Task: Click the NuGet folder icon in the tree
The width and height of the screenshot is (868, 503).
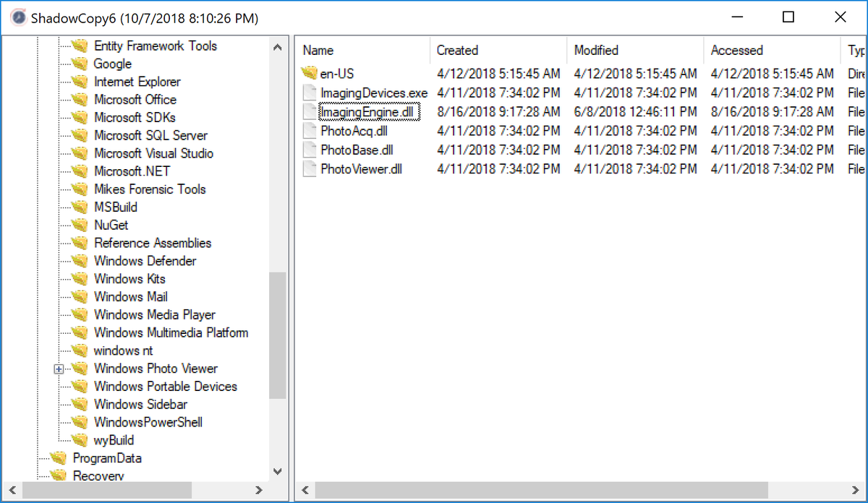Action: (79, 225)
